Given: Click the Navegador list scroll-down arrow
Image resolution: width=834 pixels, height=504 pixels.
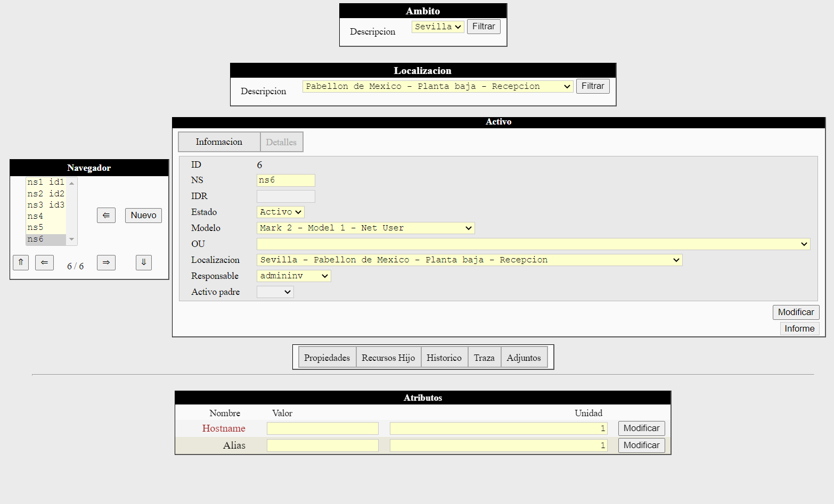Looking at the screenshot, I should coord(72,239).
